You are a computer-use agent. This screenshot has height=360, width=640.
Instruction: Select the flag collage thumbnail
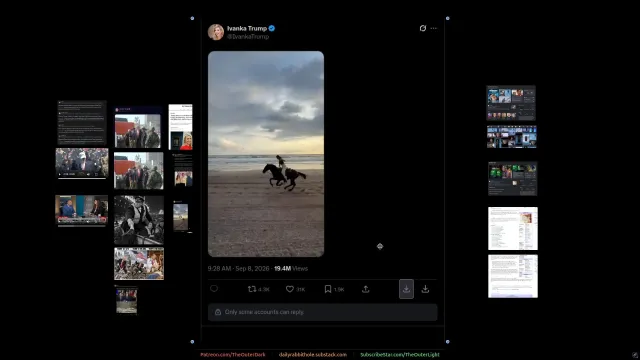coord(139,264)
